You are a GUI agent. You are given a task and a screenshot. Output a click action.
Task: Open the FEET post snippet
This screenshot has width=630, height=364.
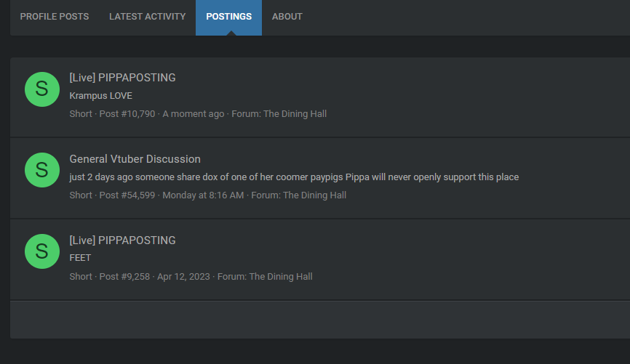(x=80, y=258)
